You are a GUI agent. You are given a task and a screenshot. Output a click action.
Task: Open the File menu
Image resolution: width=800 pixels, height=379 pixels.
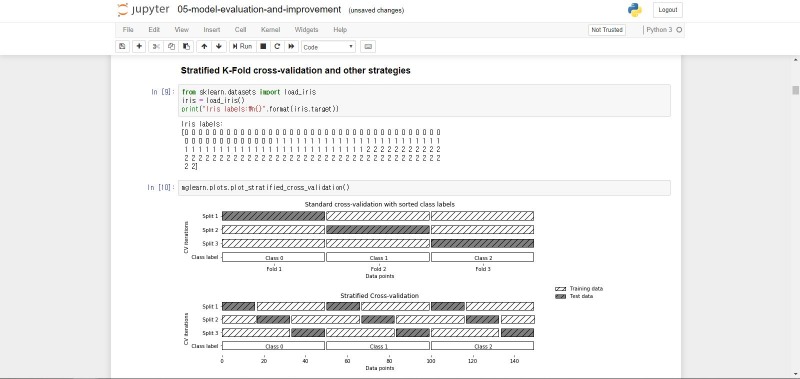pos(128,30)
